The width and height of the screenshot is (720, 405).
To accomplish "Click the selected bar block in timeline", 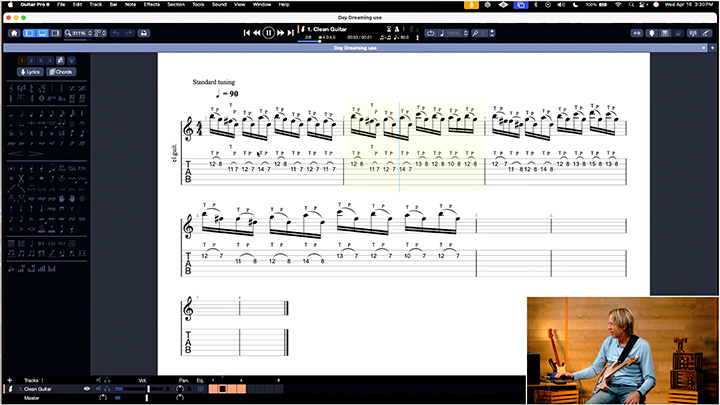I will 223,389.
